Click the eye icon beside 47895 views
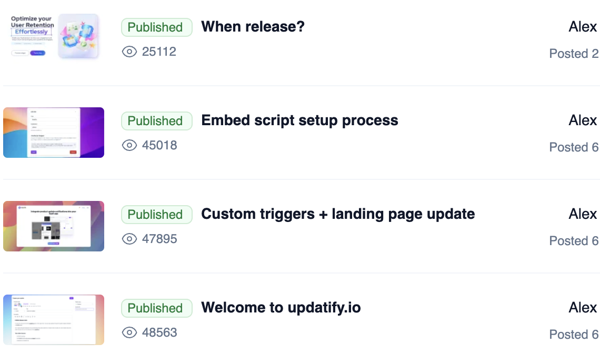Screen dimensions: 600x364 tap(129, 239)
